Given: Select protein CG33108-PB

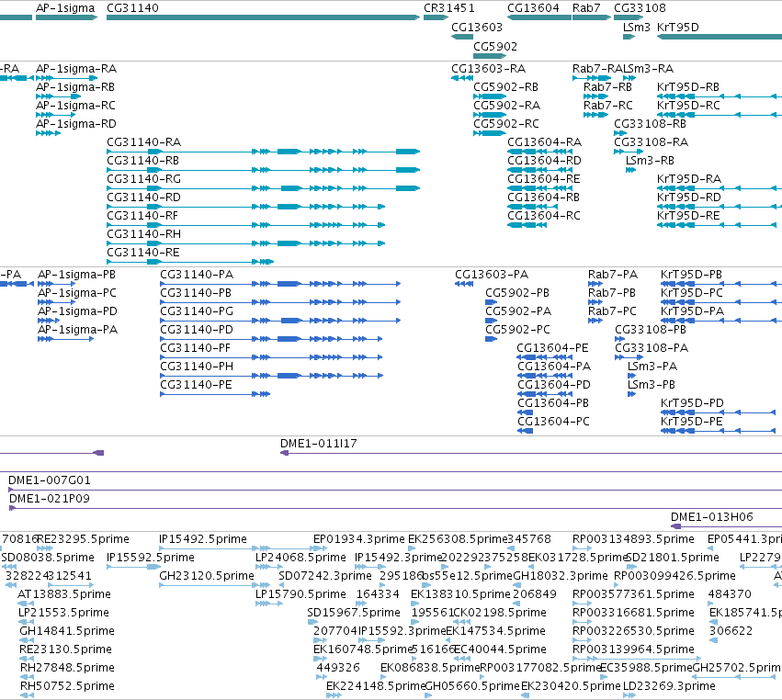Looking at the screenshot, I should pos(620,339).
